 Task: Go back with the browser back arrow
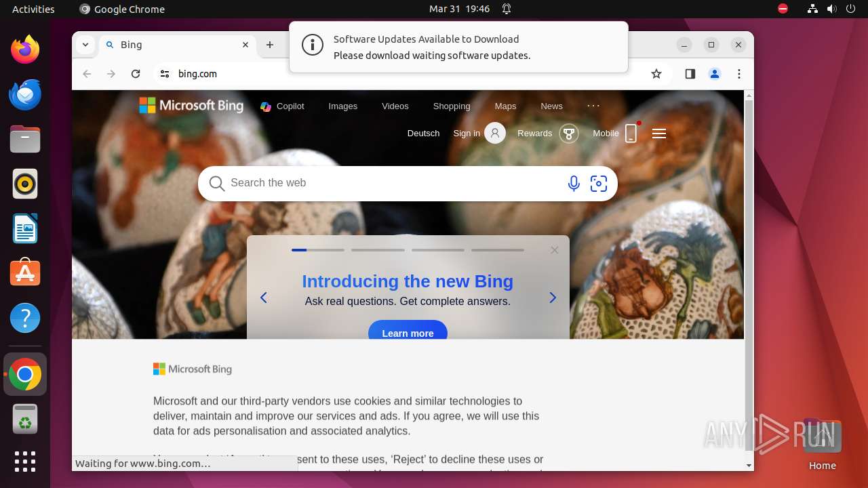[87, 74]
